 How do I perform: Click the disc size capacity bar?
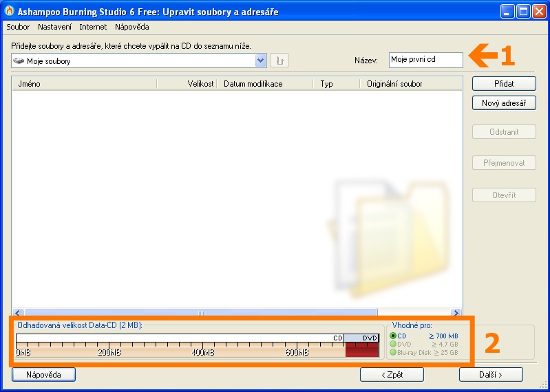click(197, 346)
